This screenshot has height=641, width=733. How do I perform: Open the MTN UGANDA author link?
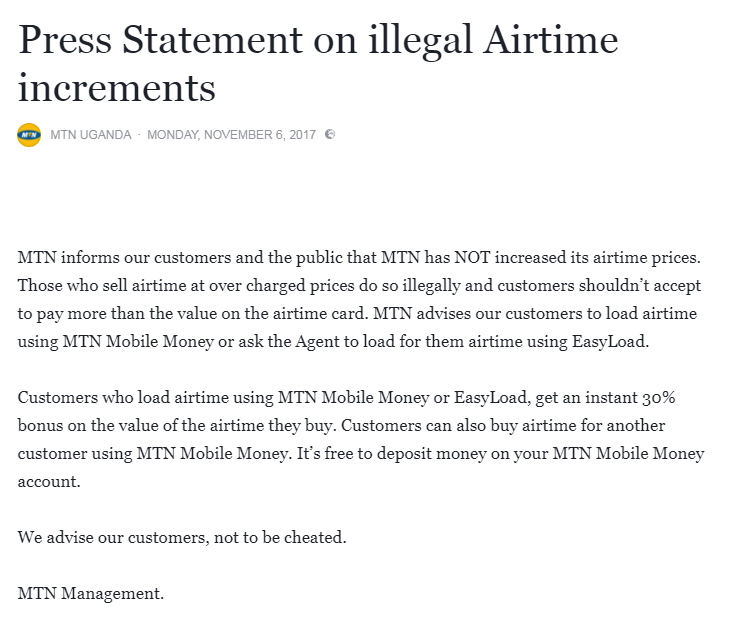tap(91, 135)
